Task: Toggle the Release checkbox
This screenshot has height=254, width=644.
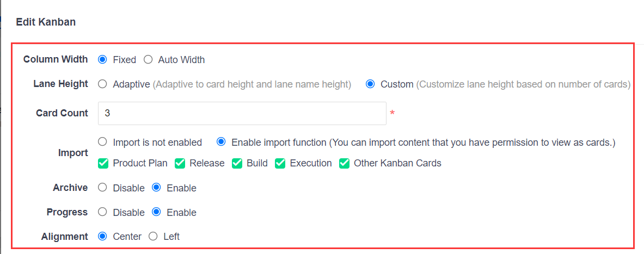Action: click(180, 163)
